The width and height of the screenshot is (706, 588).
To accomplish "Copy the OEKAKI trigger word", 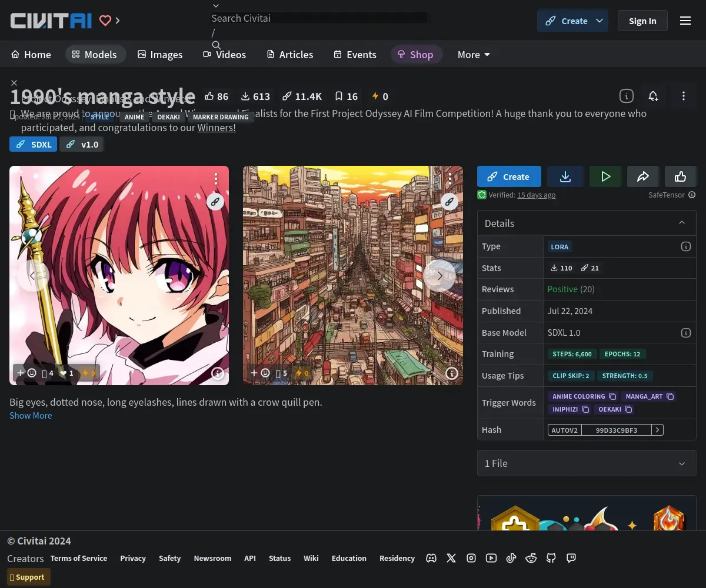I will pos(628,409).
